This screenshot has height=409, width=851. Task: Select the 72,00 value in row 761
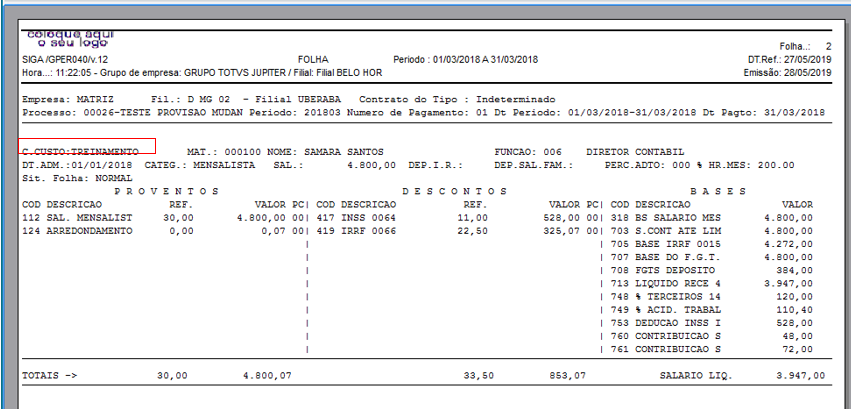tap(797, 349)
